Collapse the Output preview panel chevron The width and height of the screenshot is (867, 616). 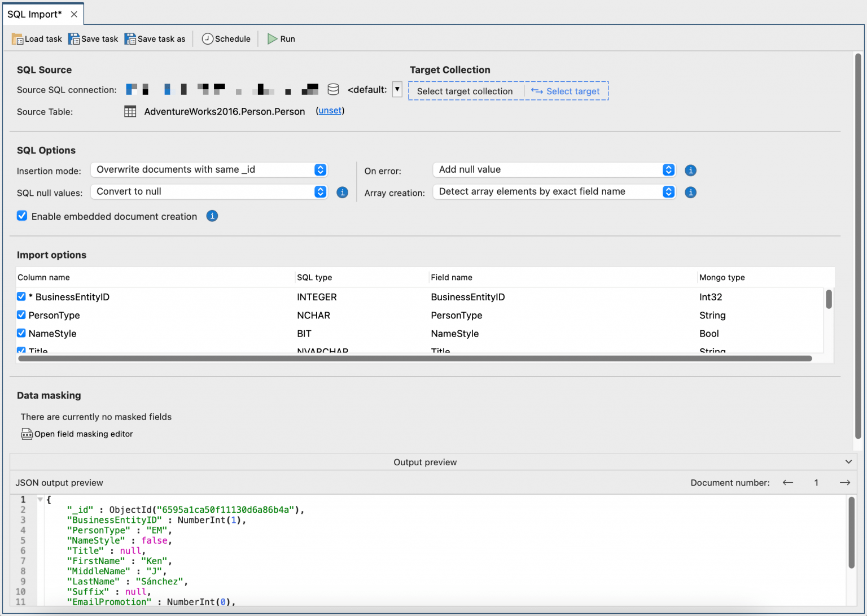[x=848, y=462]
